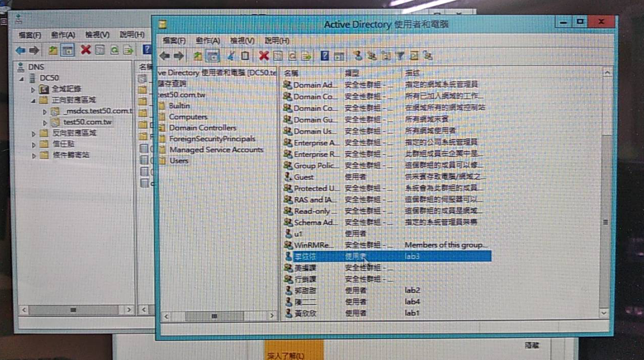This screenshot has height=360, width=644.
Task: Expand 全域記錄 node in DNS tree
Action: pos(33,90)
